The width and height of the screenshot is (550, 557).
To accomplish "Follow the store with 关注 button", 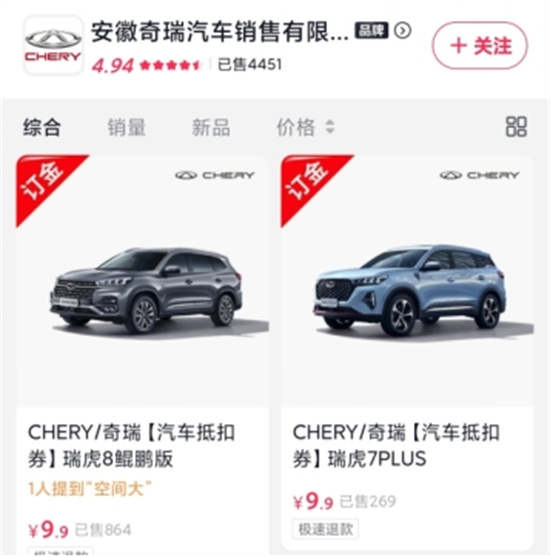I will pyautogui.click(x=480, y=45).
